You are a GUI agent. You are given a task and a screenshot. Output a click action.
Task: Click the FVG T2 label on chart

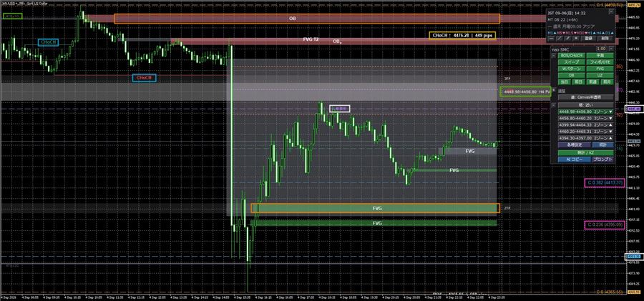click(311, 39)
